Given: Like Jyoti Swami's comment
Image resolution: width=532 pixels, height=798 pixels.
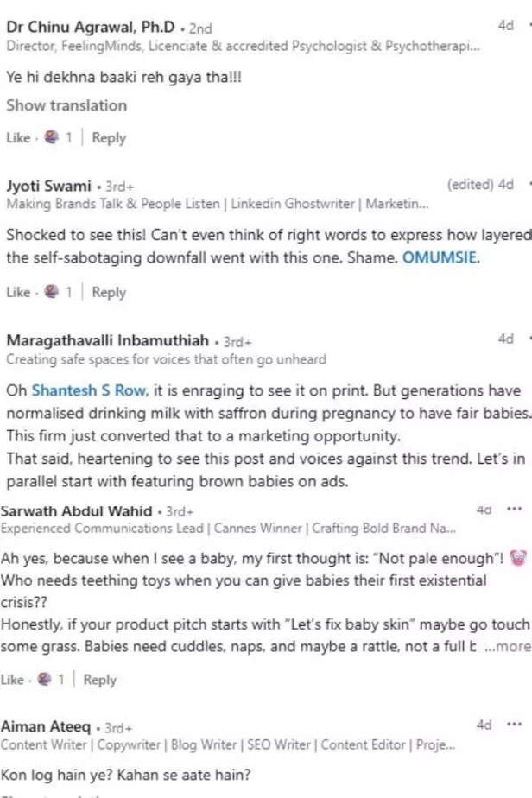Looking at the screenshot, I should coord(17,292).
